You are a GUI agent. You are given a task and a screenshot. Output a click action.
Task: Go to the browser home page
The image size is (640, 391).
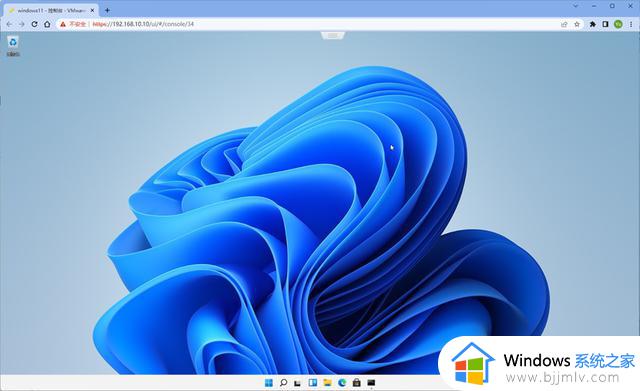tap(47, 24)
